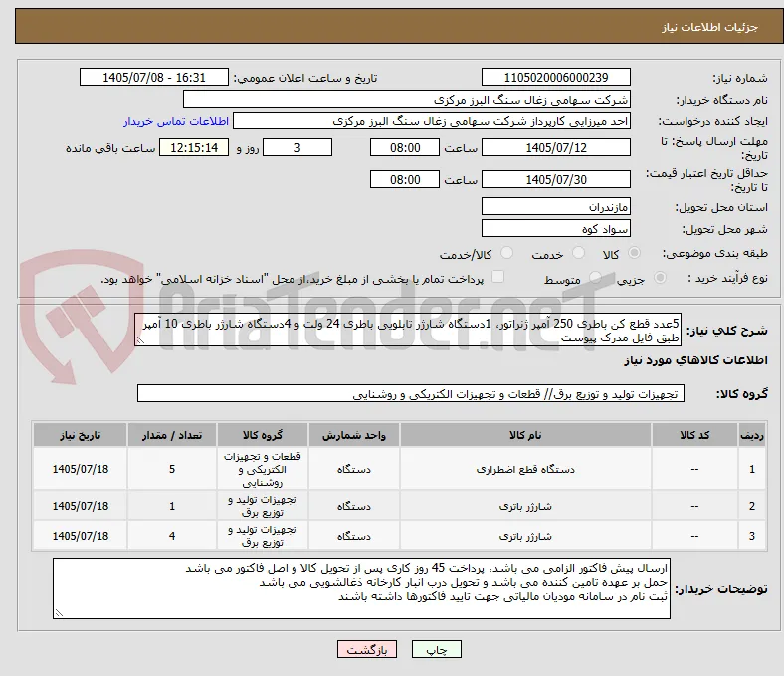This screenshot has height=676, width=784.
Task: Click the request creator احد میرزایی field
Action: tap(432, 121)
